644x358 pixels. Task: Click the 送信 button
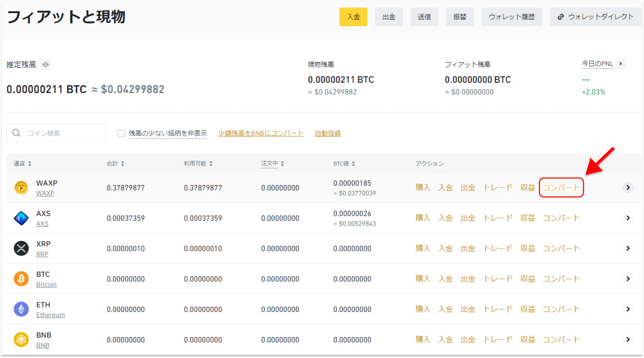424,17
